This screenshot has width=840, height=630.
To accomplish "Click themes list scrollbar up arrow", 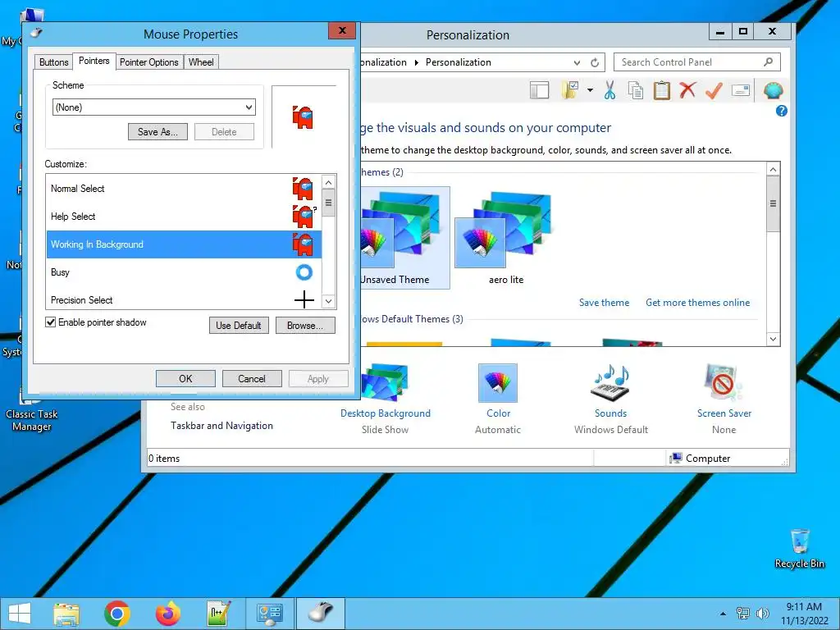I will click(x=773, y=169).
